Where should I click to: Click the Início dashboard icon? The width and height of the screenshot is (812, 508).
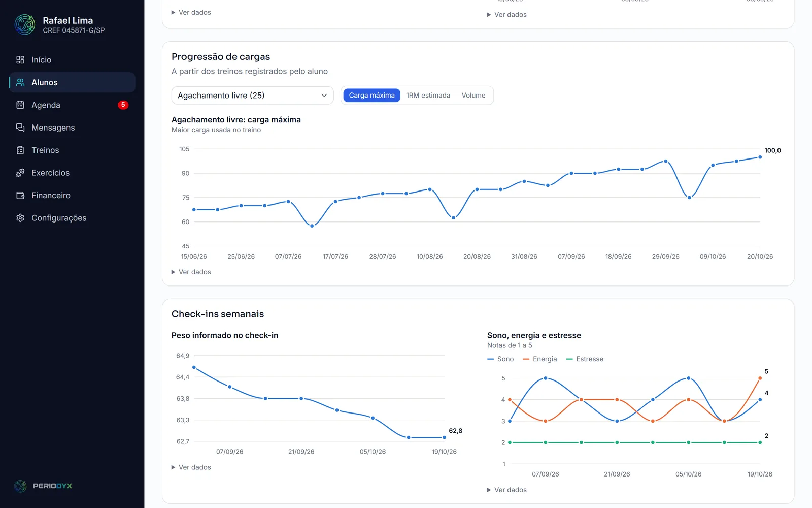tap(20, 60)
